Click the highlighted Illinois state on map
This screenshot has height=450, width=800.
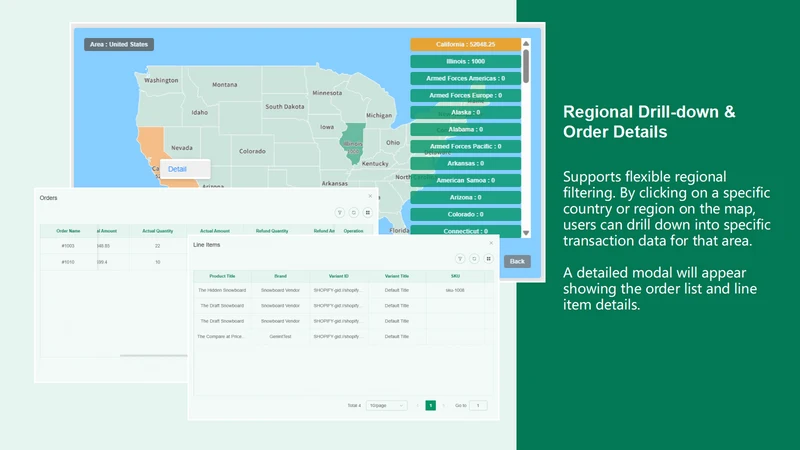(353, 143)
